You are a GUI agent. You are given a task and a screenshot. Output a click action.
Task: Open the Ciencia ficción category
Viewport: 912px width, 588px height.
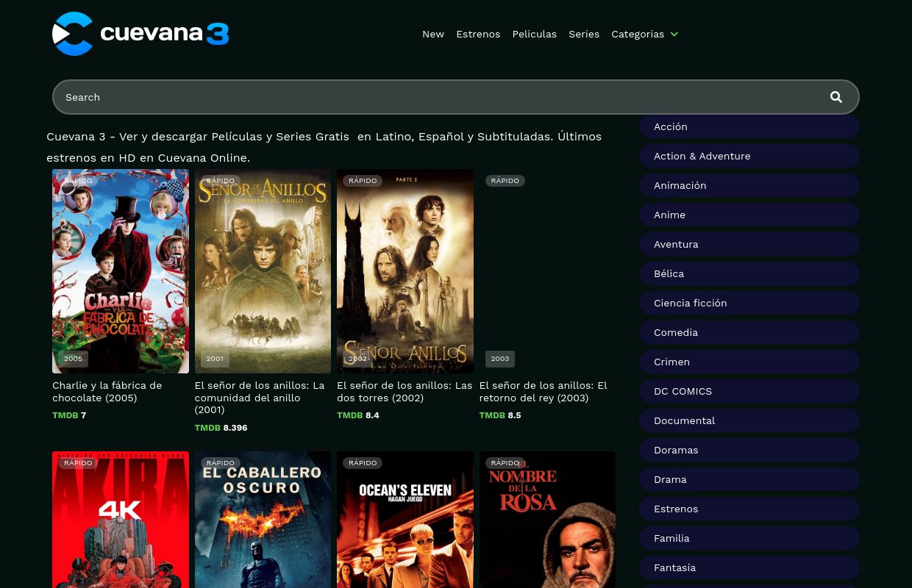click(x=749, y=303)
